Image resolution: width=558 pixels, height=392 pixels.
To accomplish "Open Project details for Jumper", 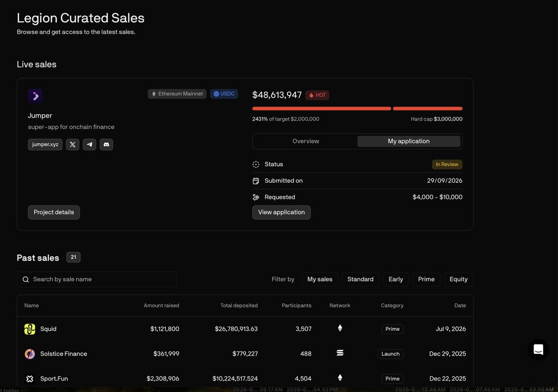I will click(54, 213).
